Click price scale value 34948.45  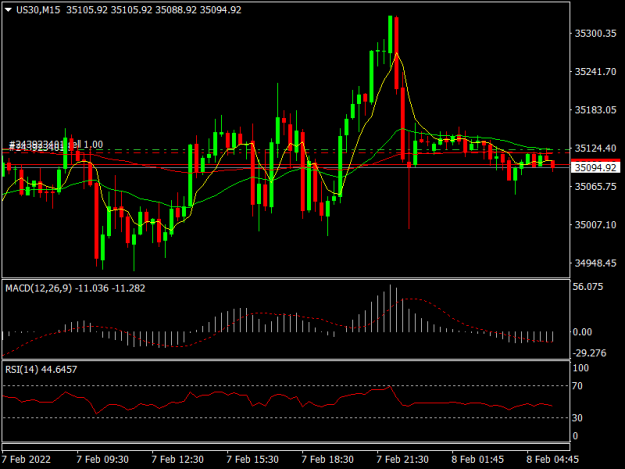pos(595,263)
